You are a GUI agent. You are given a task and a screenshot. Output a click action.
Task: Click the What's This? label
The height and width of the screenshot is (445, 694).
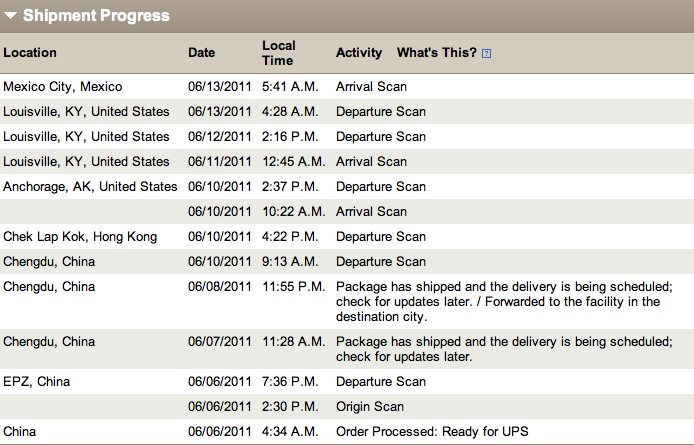pyautogui.click(x=436, y=53)
